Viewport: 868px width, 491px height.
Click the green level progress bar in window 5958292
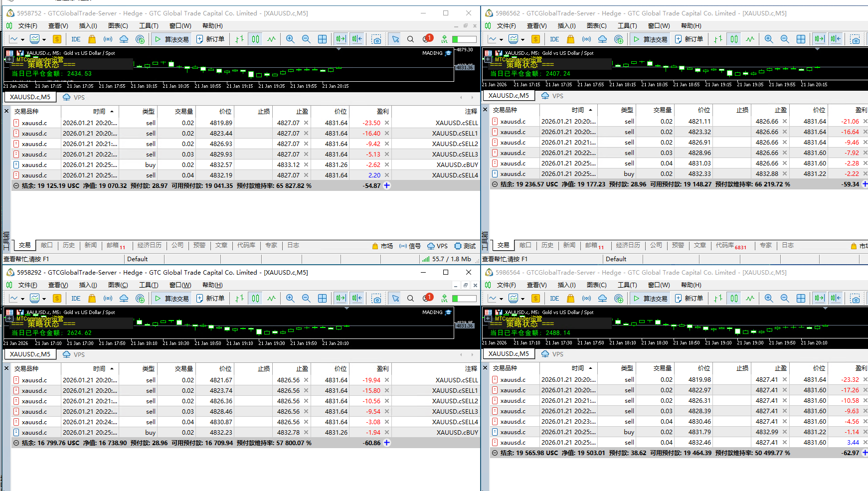pos(464,299)
